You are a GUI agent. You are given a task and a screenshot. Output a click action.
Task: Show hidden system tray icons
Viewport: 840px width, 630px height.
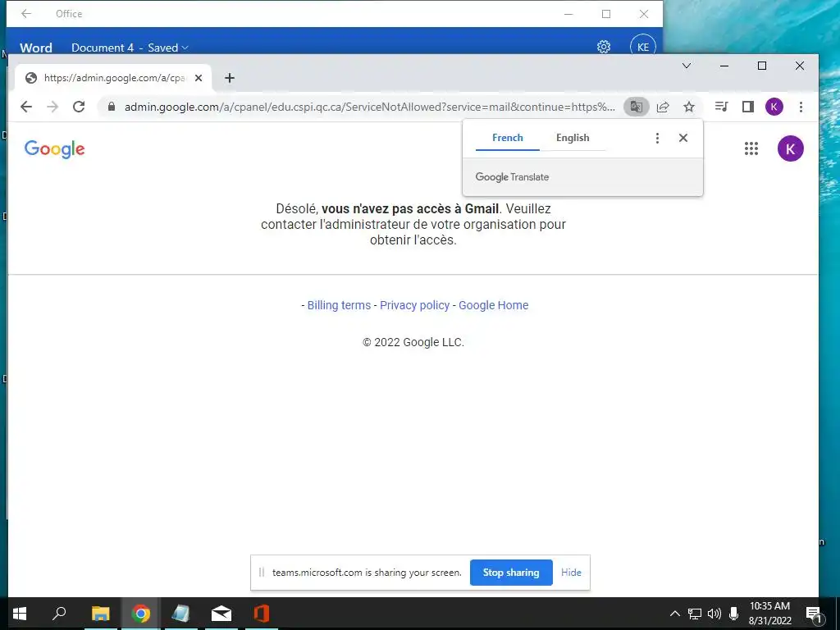(x=675, y=614)
